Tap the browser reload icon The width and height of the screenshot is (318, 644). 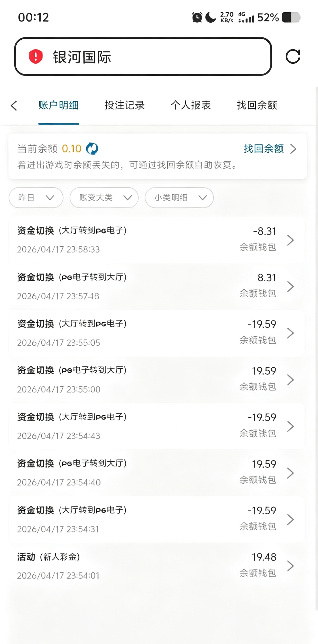pos(293,57)
